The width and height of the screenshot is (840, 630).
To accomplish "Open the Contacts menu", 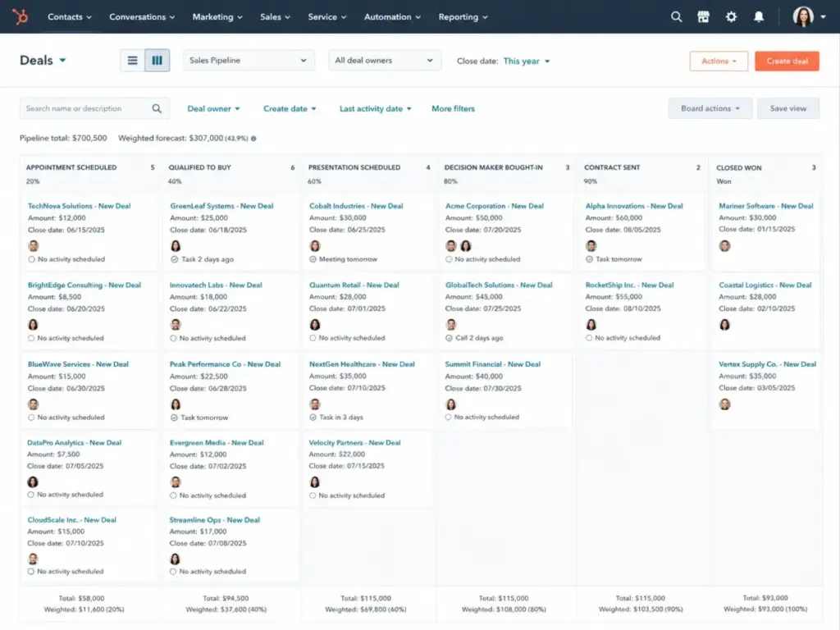I will [x=69, y=16].
